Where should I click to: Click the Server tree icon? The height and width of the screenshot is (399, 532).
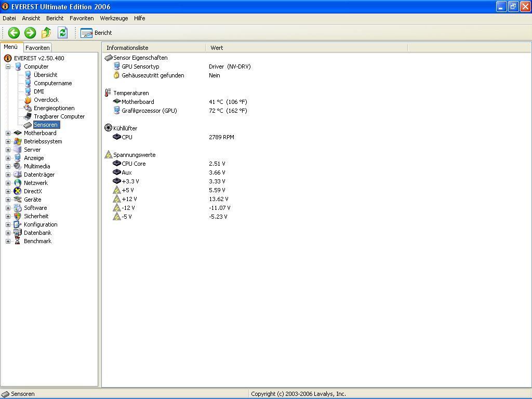pos(18,150)
